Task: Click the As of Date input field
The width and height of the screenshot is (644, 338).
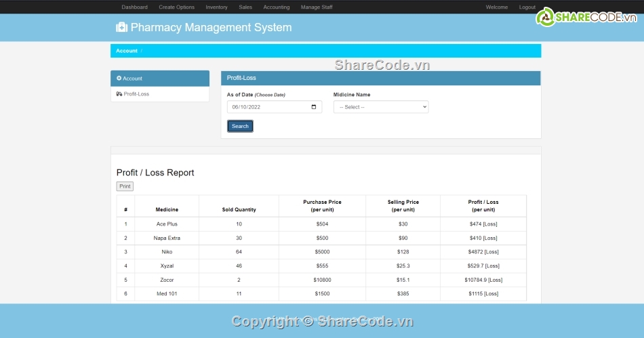Action: point(268,107)
